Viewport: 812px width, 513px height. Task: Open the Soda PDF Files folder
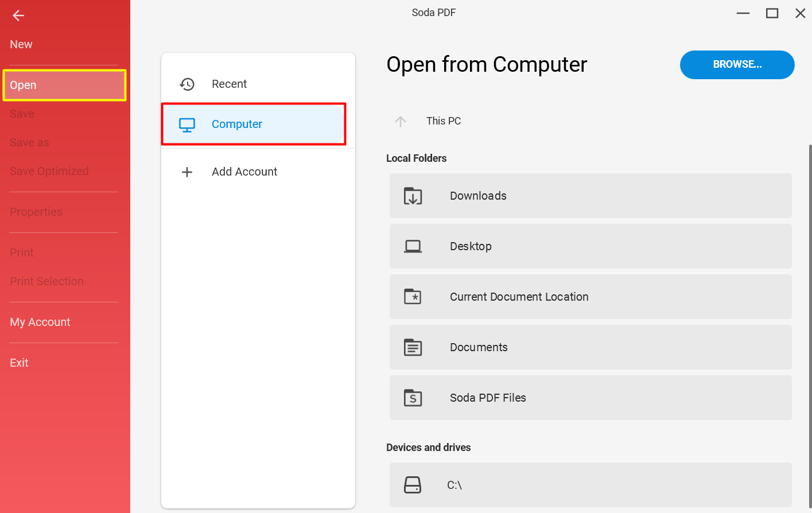(x=590, y=398)
